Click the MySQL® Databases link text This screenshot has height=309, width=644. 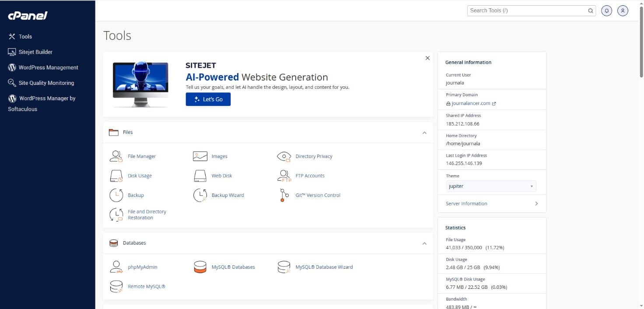[233, 267]
